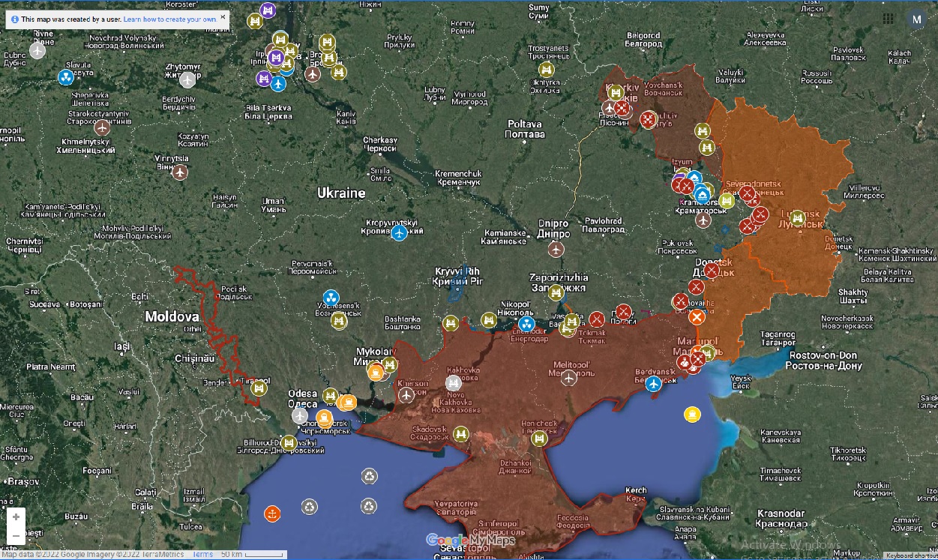
Task: Open the brown airplane marker near Vinnytsia
Action: [180, 172]
